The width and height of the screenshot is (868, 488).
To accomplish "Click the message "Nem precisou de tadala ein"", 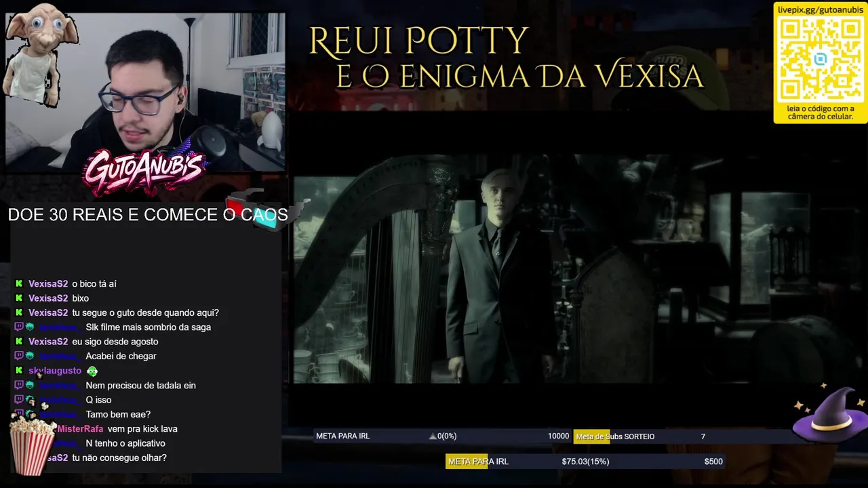I will pos(140,386).
